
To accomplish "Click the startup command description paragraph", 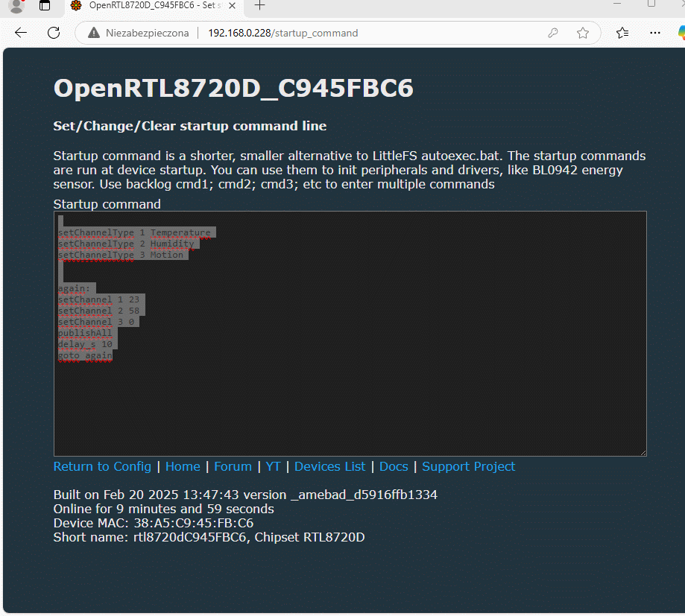I will click(x=350, y=171).
